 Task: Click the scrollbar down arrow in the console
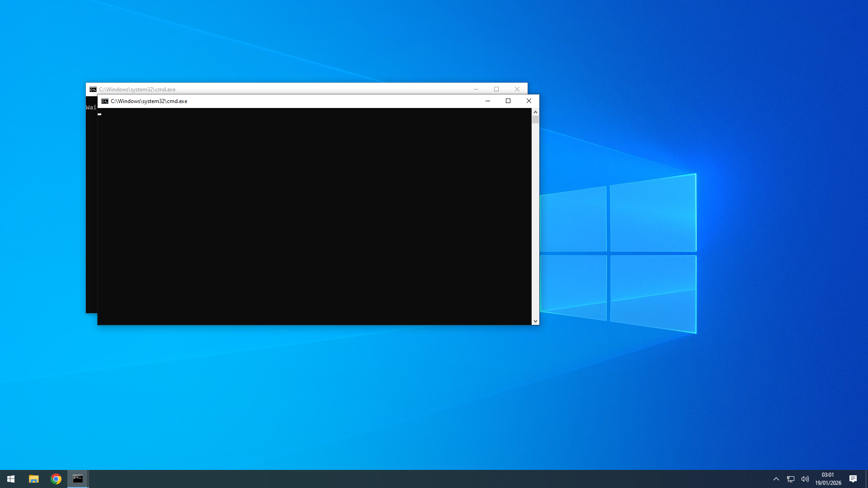(x=535, y=321)
